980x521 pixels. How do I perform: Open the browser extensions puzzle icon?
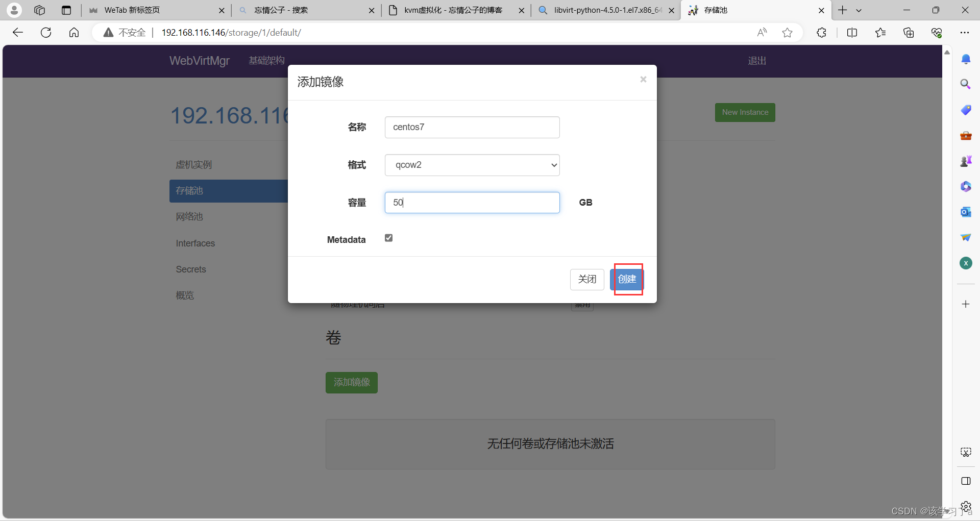pos(821,33)
